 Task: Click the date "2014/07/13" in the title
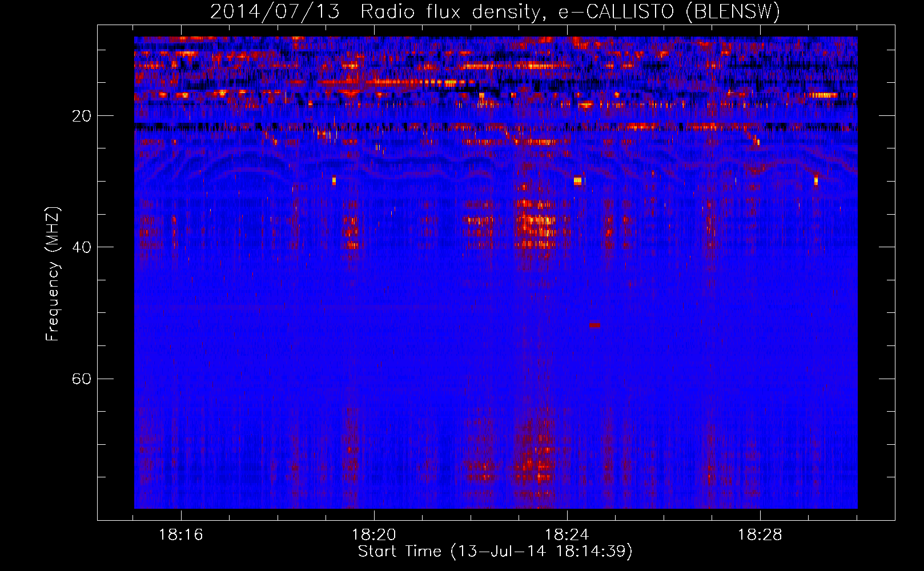[x=275, y=11]
